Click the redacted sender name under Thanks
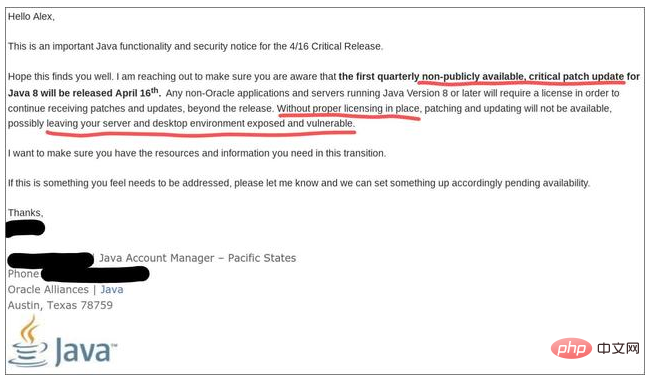Image resolution: width=650 pixels, height=381 pixels. (26, 229)
